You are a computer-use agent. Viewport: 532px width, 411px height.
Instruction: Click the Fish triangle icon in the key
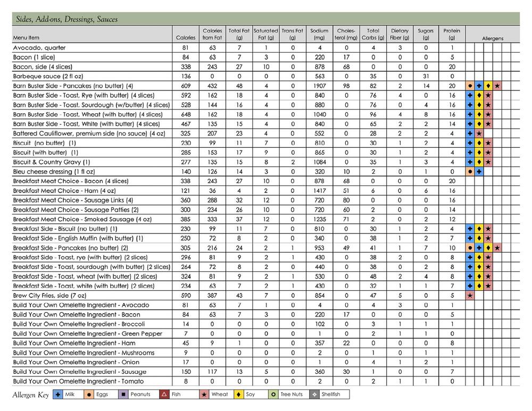[x=163, y=395]
